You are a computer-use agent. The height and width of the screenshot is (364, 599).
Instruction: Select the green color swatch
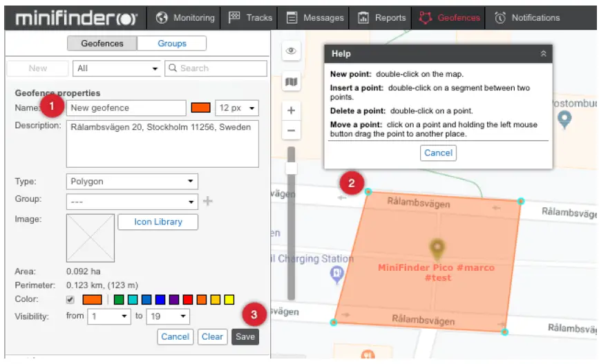[x=119, y=300]
